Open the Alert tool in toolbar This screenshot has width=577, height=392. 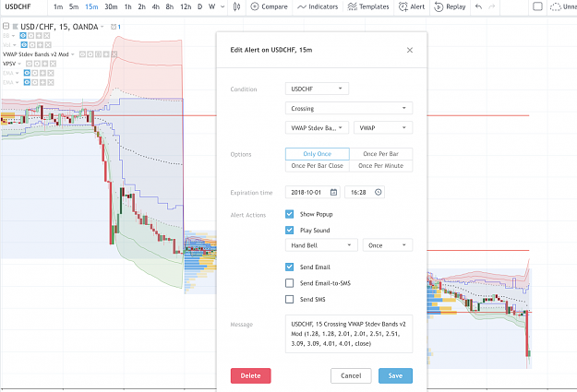tap(412, 6)
